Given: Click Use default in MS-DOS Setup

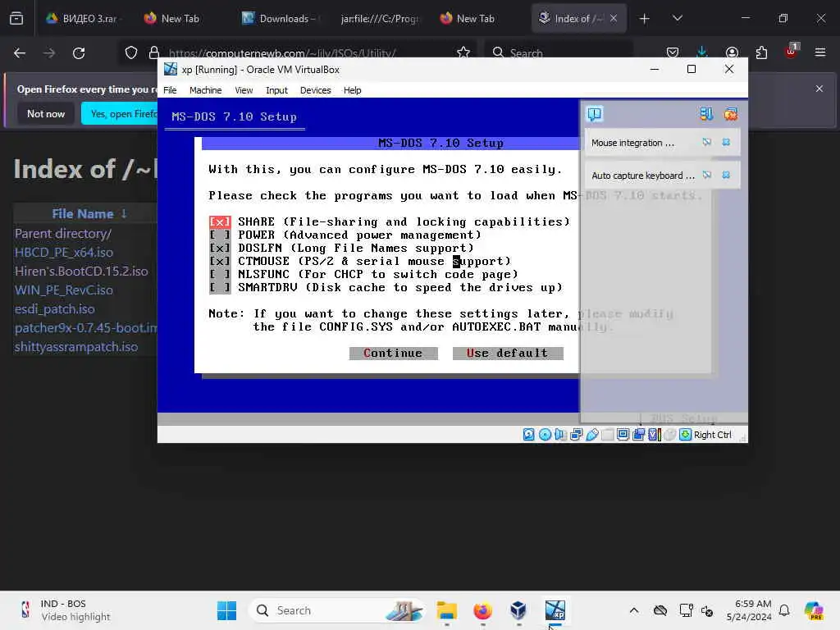Looking at the screenshot, I should (507, 353).
